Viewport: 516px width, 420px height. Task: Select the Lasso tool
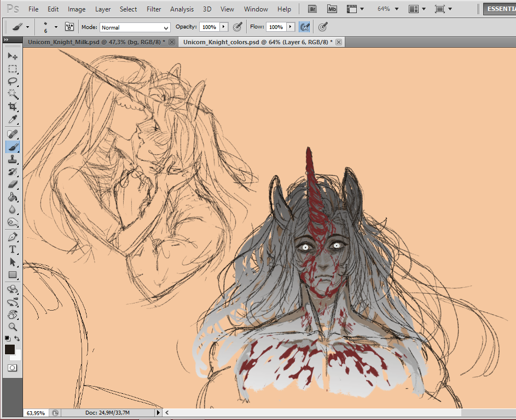click(x=13, y=81)
